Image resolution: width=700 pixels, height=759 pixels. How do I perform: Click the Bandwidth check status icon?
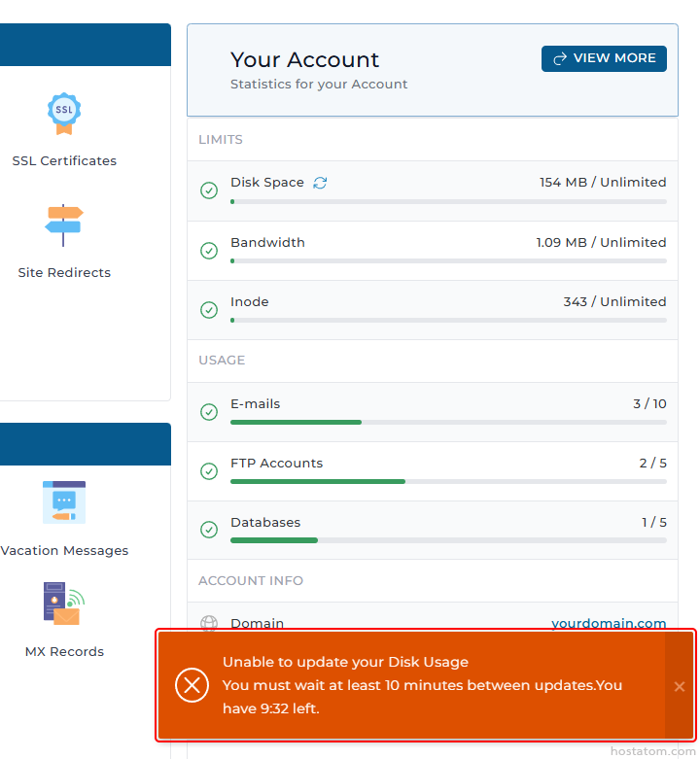point(209,251)
